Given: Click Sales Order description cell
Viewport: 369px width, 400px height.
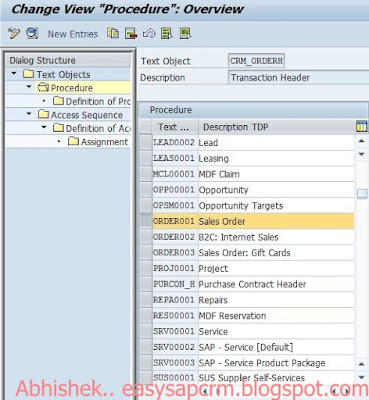Looking at the screenshot, I should click(x=276, y=221).
